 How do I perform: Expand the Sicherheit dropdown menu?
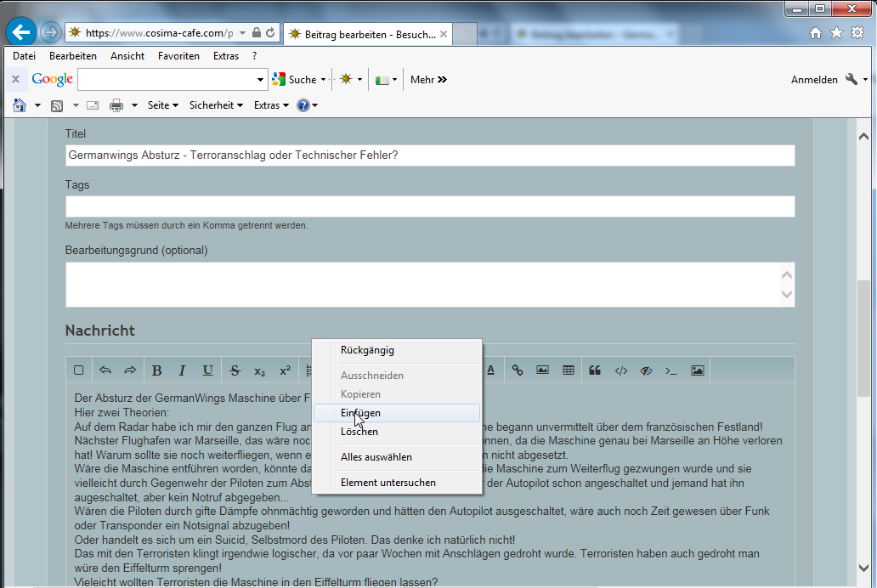(x=216, y=105)
